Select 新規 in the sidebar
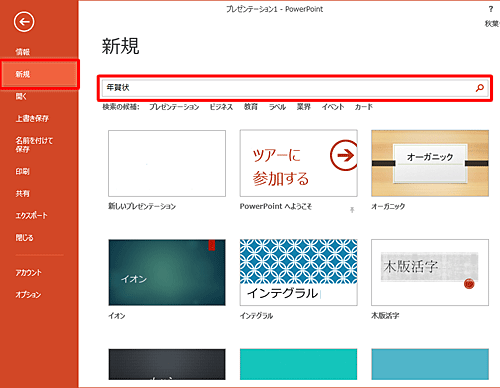This screenshot has height=388, width=500. [x=40, y=74]
